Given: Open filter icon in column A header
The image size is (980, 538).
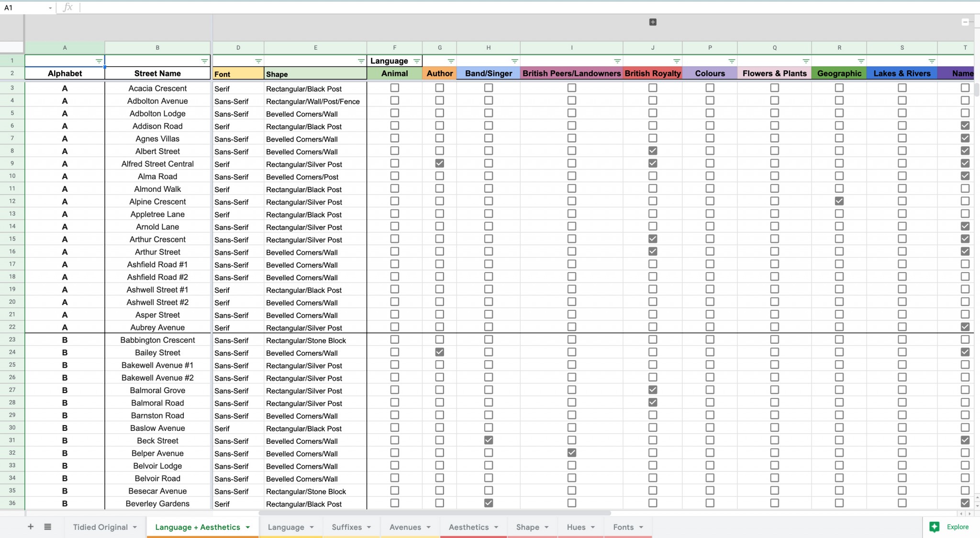Looking at the screenshot, I should point(99,61).
